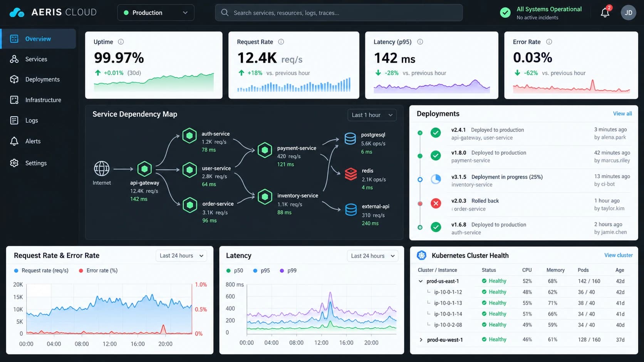Toggle the p99 latency legend series
Screen dimensions: 644x362
click(288, 270)
